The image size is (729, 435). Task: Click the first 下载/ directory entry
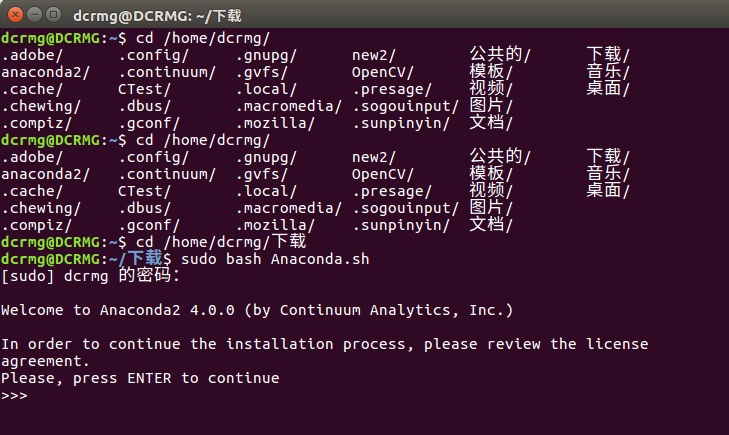(x=608, y=55)
